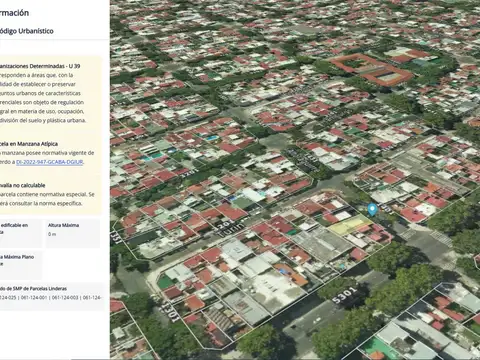Click the 'Parcela en Manzana Atípica' heading
Viewport: 480px width, 360px height.
[x=29, y=144]
